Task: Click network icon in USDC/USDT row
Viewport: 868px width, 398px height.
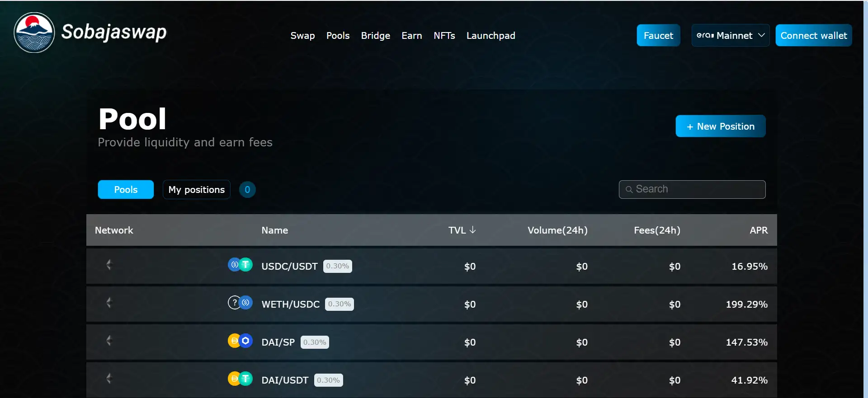Action: pos(108,265)
